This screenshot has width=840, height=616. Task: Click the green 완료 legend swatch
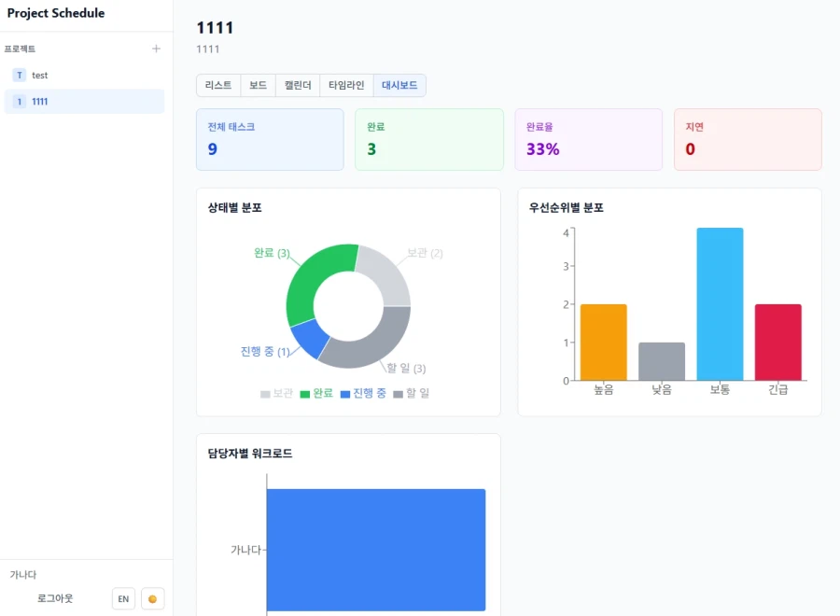pyautogui.click(x=304, y=394)
